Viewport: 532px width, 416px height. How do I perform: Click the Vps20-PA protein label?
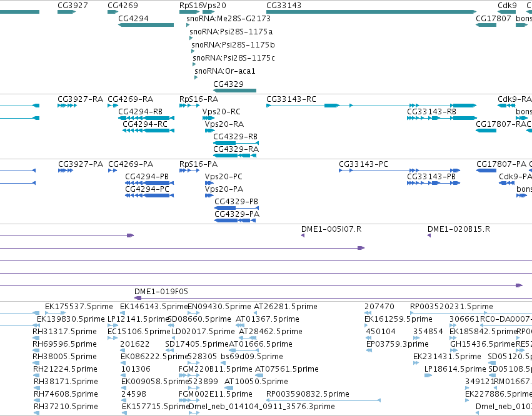coord(224,189)
